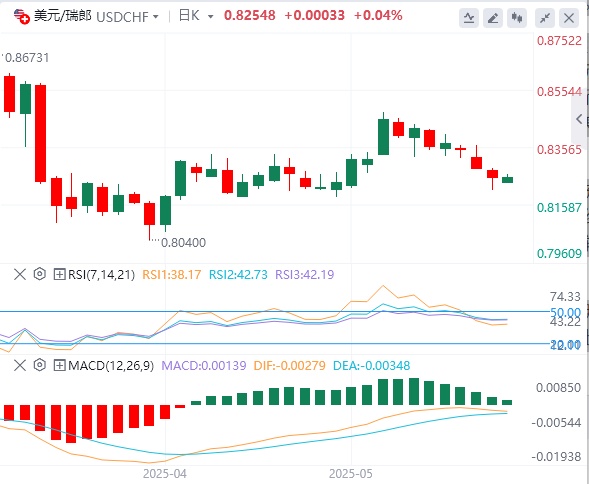Screen dimensions: 589x484
Task: Click the RSI(7,14,21) label
Action: pyautogui.click(x=101, y=275)
